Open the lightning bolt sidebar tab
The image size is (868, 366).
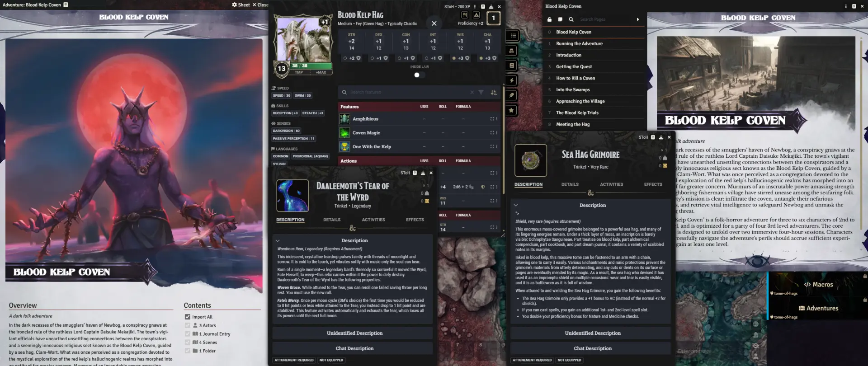point(512,80)
